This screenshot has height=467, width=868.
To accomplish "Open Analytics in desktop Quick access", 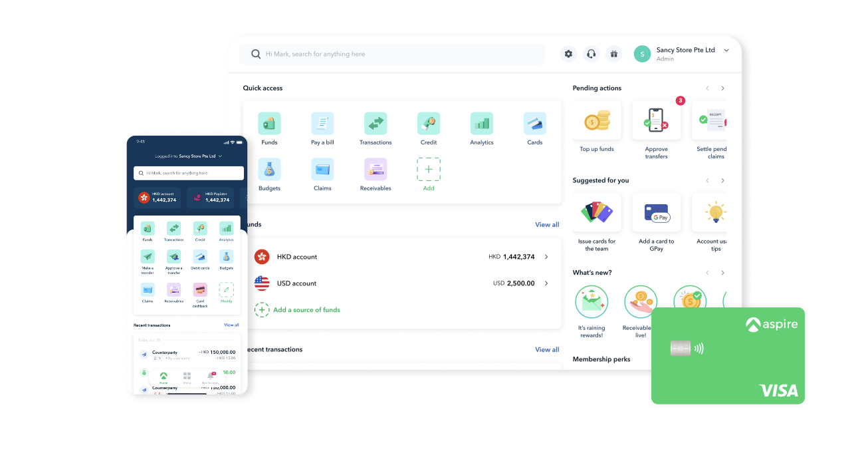I will pos(482,128).
